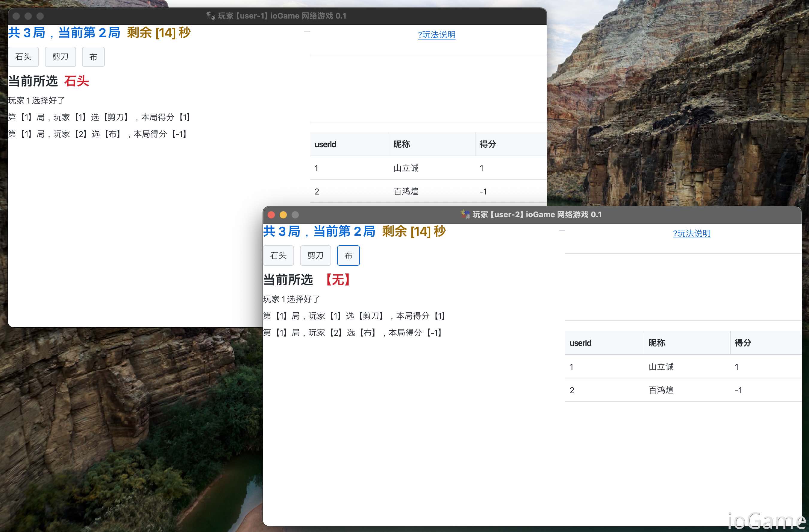Click puzzle app icon in user-1 titlebar

click(x=211, y=16)
